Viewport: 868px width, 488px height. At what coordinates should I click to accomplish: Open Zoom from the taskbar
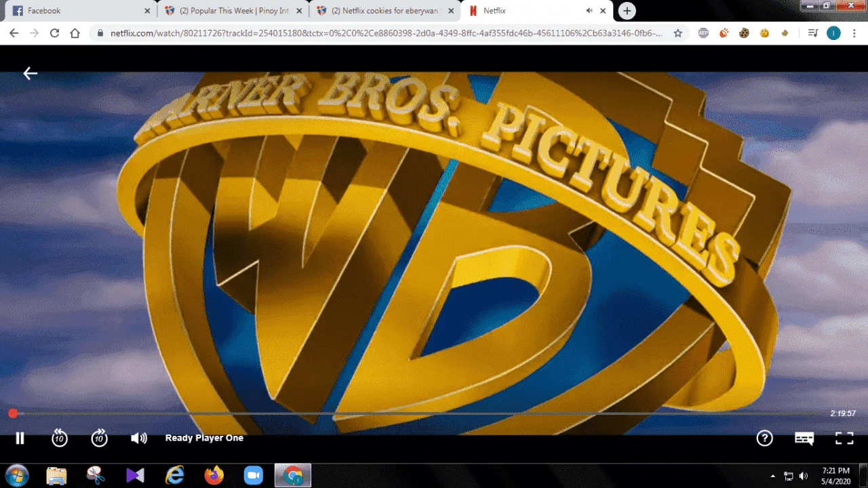(254, 476)
